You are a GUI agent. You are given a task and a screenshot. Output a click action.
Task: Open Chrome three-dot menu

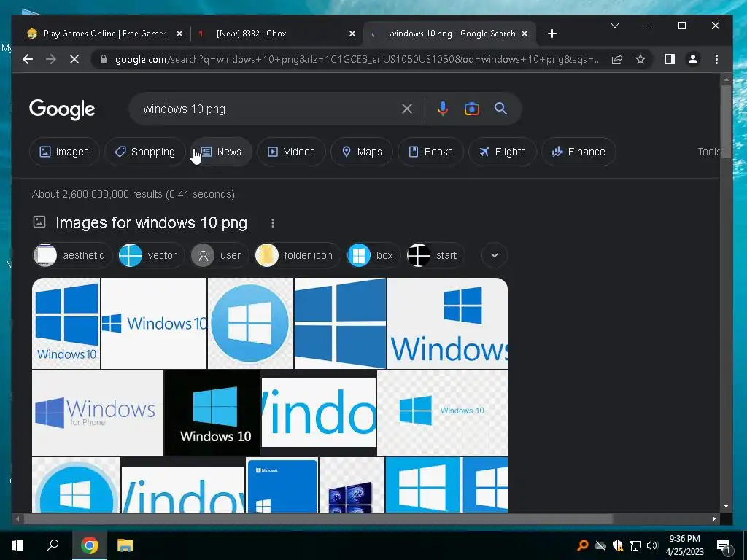click(x=716, y=60)
